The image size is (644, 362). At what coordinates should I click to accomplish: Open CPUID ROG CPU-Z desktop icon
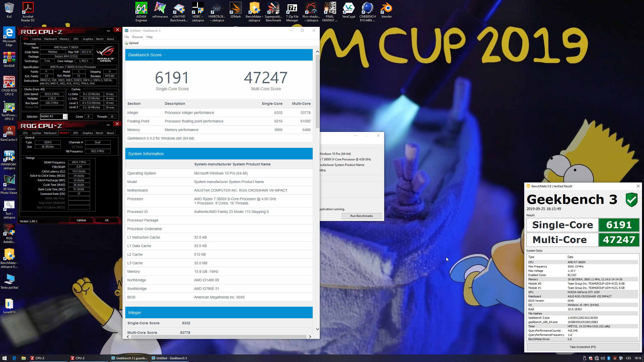pos(9,86)
